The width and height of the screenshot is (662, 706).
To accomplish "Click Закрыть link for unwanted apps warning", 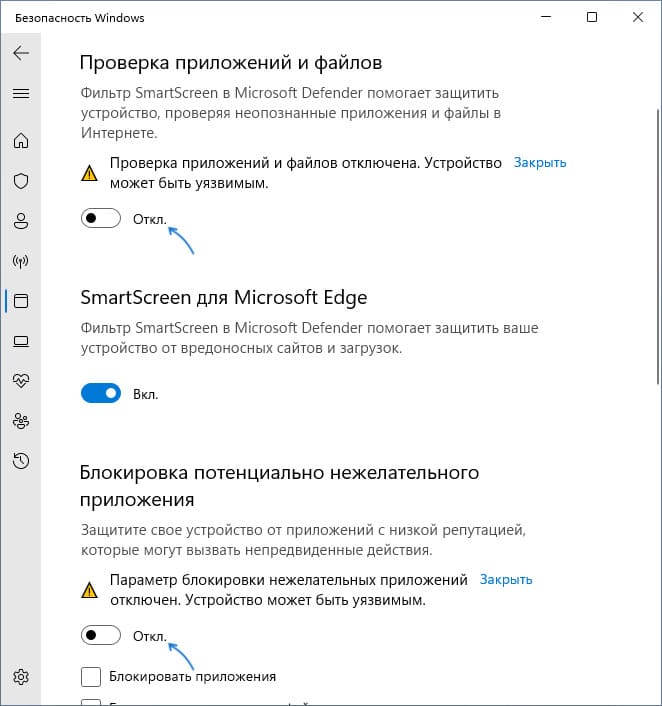I will pyautogui.click(x=506, y=579).
